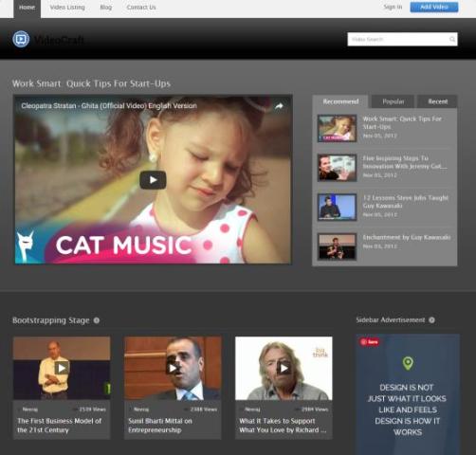
Task: Click the Design Is Not Just advertisement banner
Action: click(x=408, y=394)
